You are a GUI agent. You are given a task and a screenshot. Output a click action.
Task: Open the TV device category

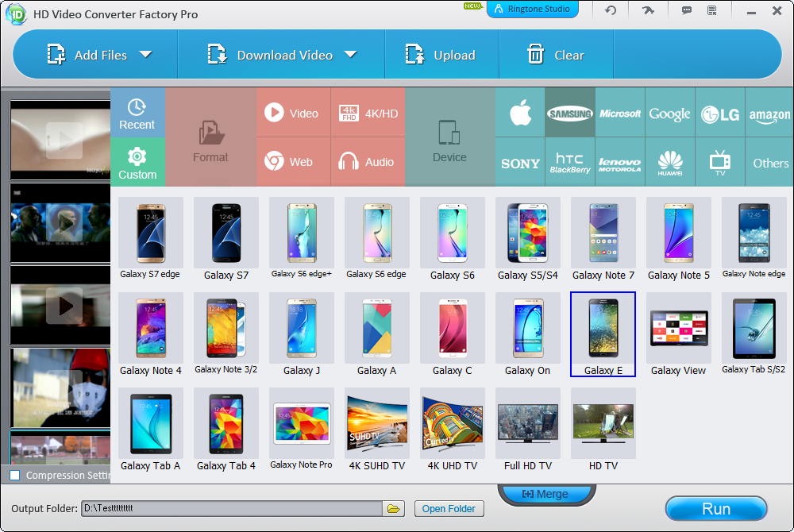(720, 162)
